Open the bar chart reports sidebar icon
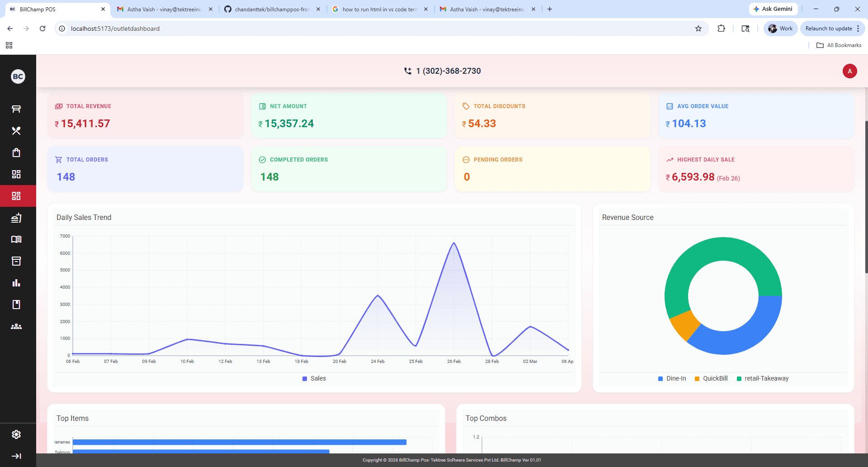Viewport: 868px width, 467px height. pyautogui.click(x=16, y=283)
